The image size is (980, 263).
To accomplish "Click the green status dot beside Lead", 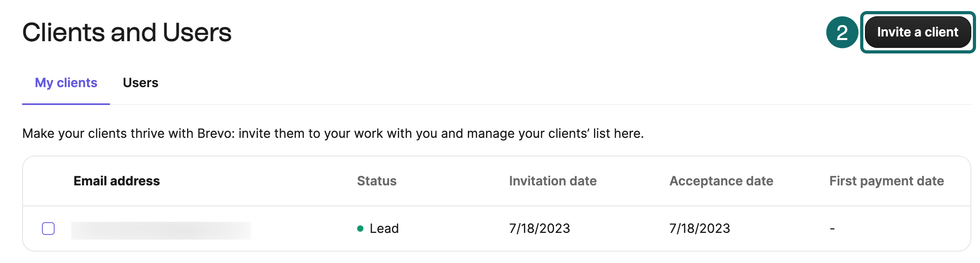I will [x=360, y=229].
